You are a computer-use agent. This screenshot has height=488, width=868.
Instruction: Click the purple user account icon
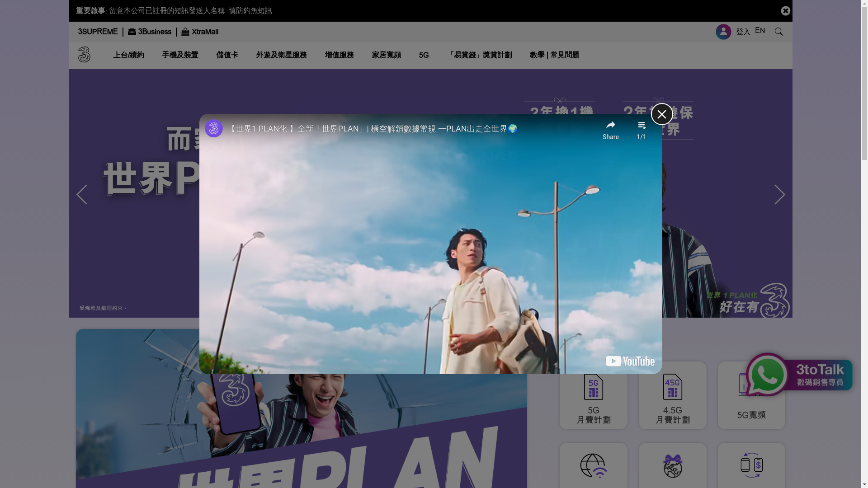[x=723, y=32]
